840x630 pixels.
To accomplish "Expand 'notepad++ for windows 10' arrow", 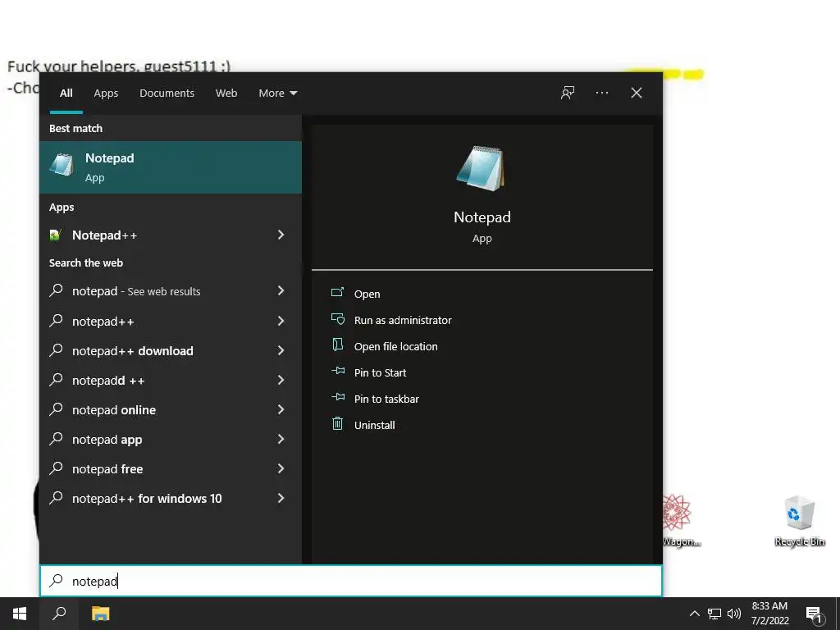I will point(281,498).
